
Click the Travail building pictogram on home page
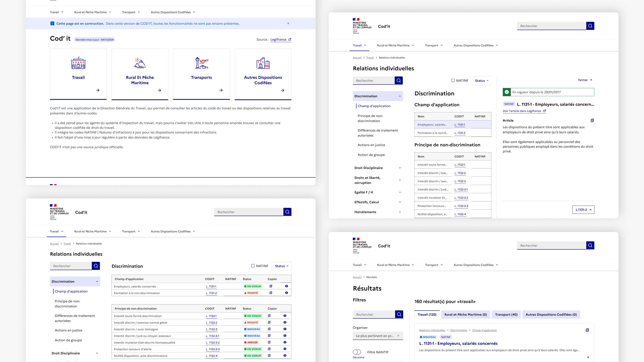coord(78,63)
